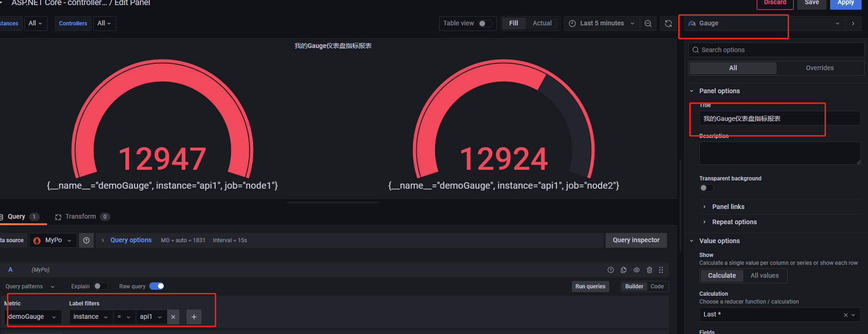868x334 pixels.
Task: Open the Query patterns dropdown
Action: pyautogui.click(x=30, y=286)
